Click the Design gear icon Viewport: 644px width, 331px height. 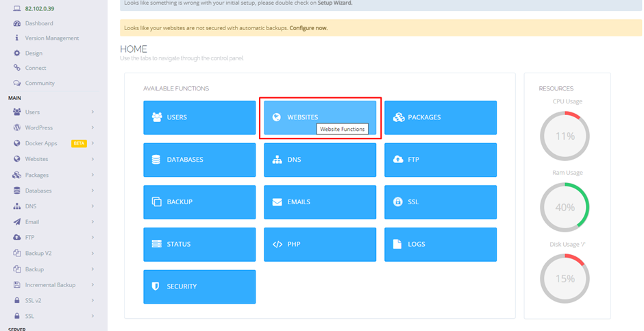tap(17, 53)
